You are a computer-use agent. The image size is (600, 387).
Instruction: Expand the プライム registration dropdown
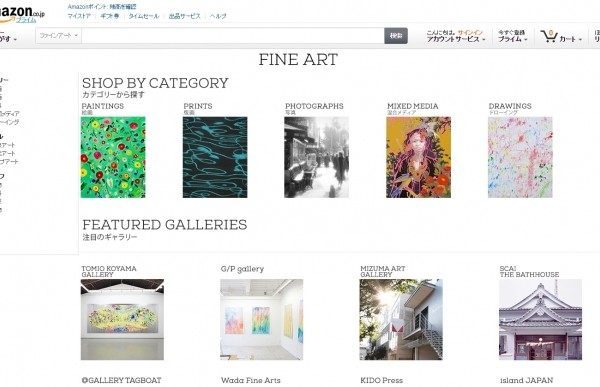(512, 39)
